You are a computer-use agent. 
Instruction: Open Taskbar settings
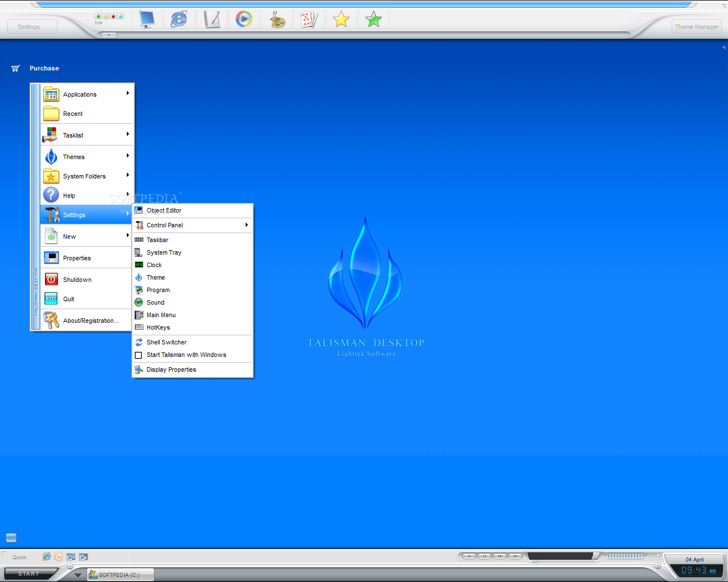coord(193,240)
